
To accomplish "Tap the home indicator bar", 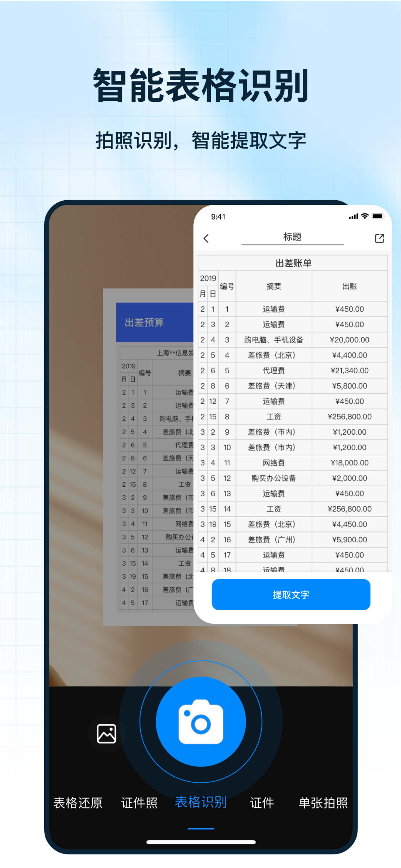I will [201, 842].
